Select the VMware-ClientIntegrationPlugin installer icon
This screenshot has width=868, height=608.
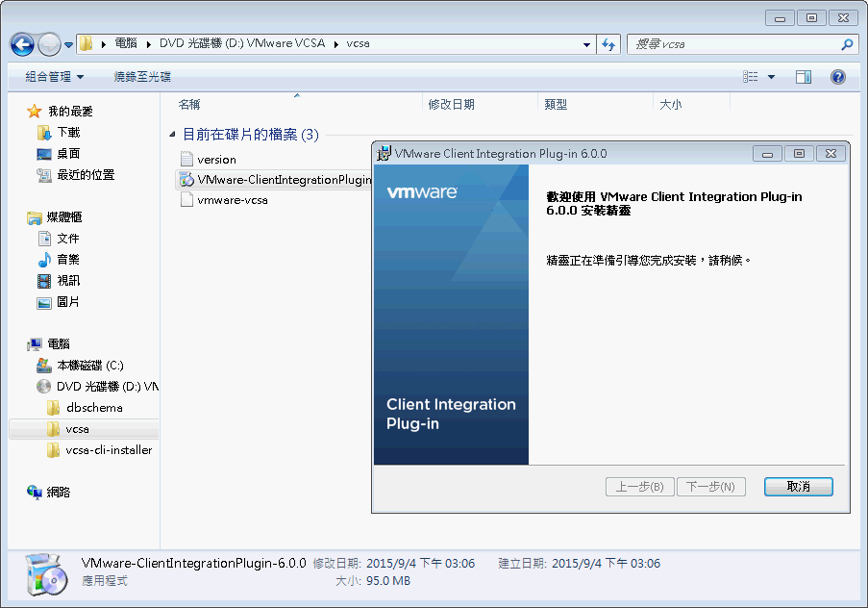coord(186,180)
